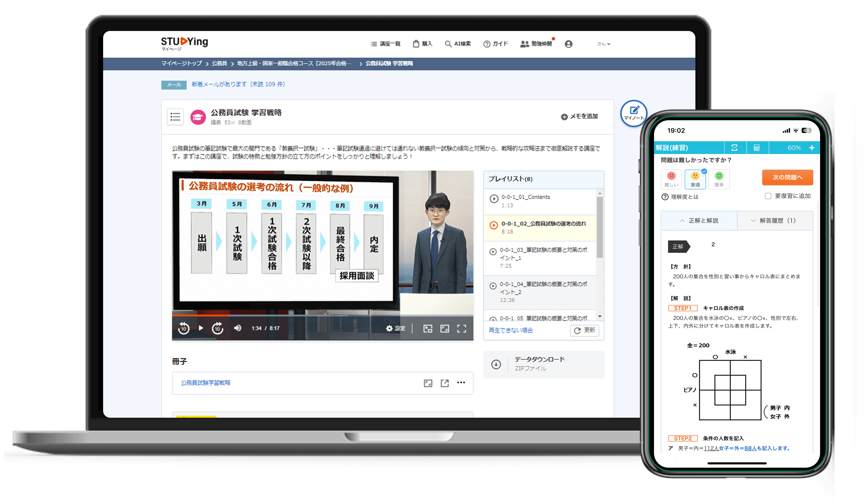The height and width of the screenshot is (501, 868).
Task: Play the lecture video
Action: click(x=201, y=328)
